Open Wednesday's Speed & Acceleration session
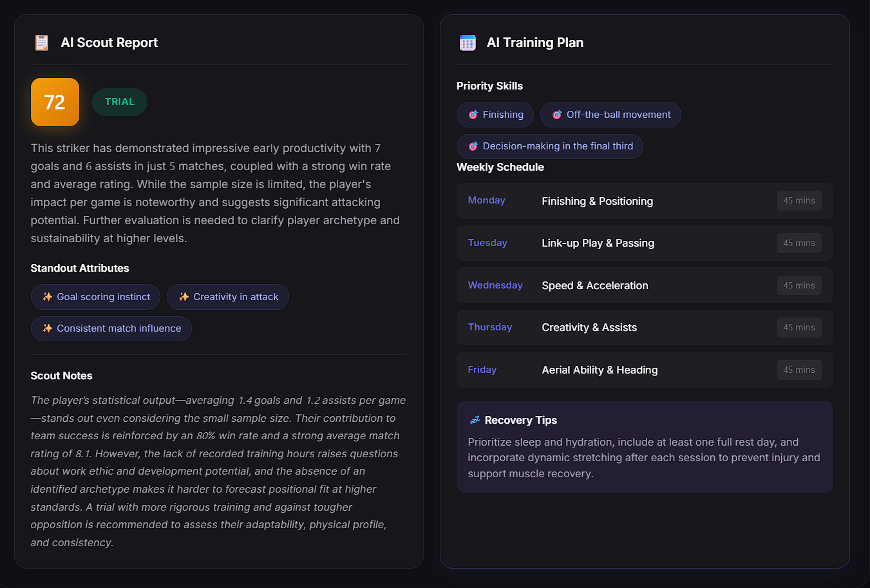 pyautogui.click(x=644, y=285)
